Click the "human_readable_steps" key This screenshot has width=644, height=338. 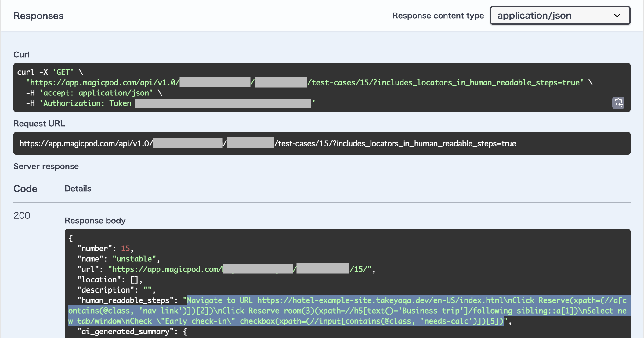(x=125, y=300)
